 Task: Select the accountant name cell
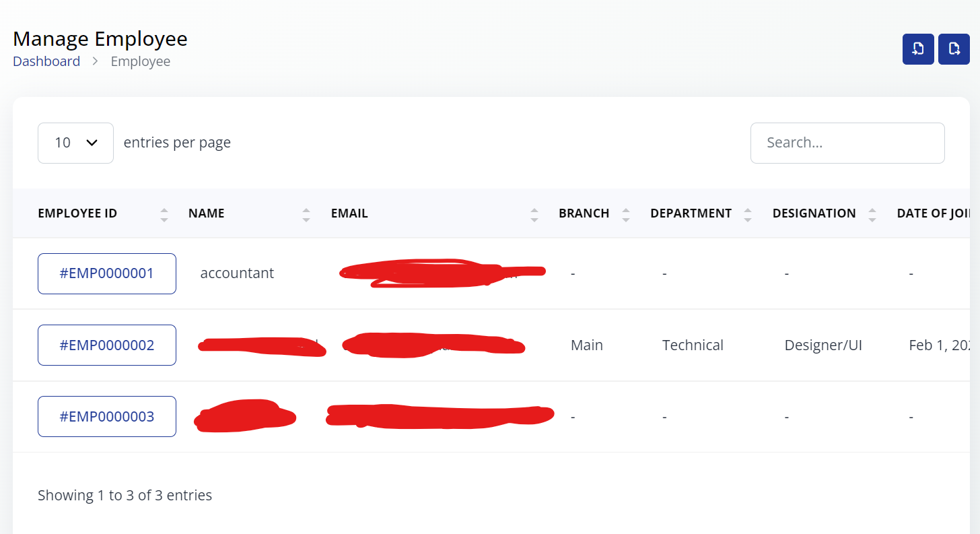[237, 273]
